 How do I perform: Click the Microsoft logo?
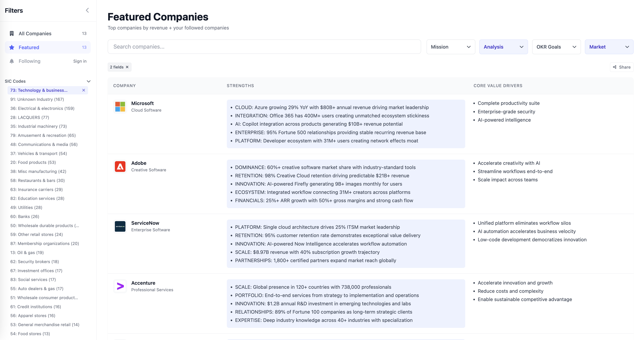coord(120,107)
